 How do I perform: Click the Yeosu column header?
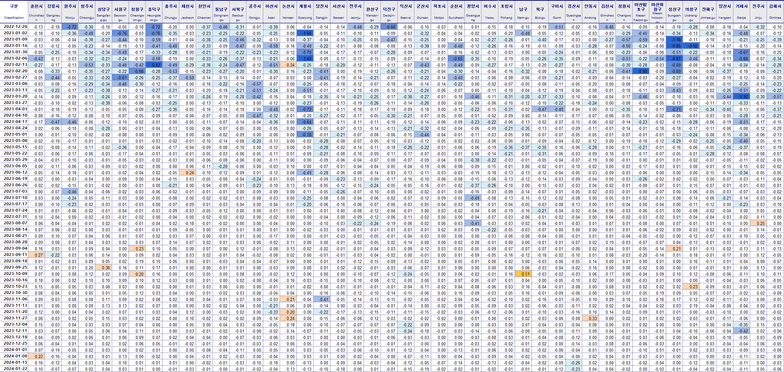tap(490, 12)
